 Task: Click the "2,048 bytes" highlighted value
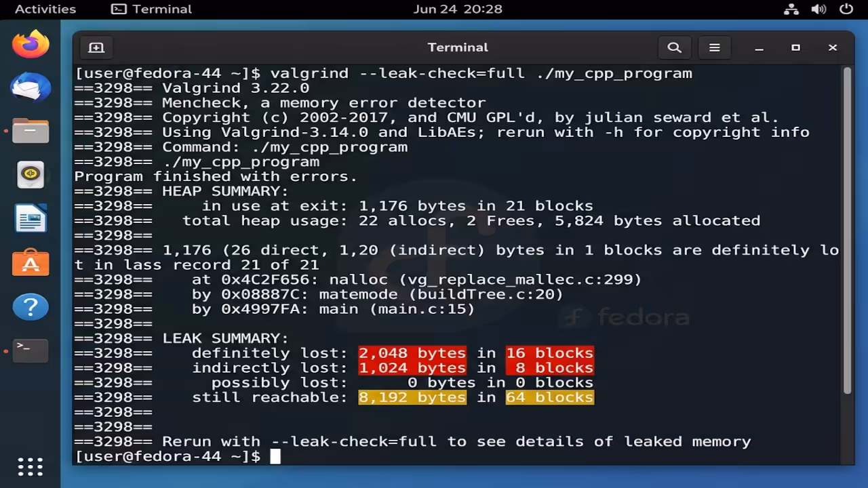click(x=412, y=353)
